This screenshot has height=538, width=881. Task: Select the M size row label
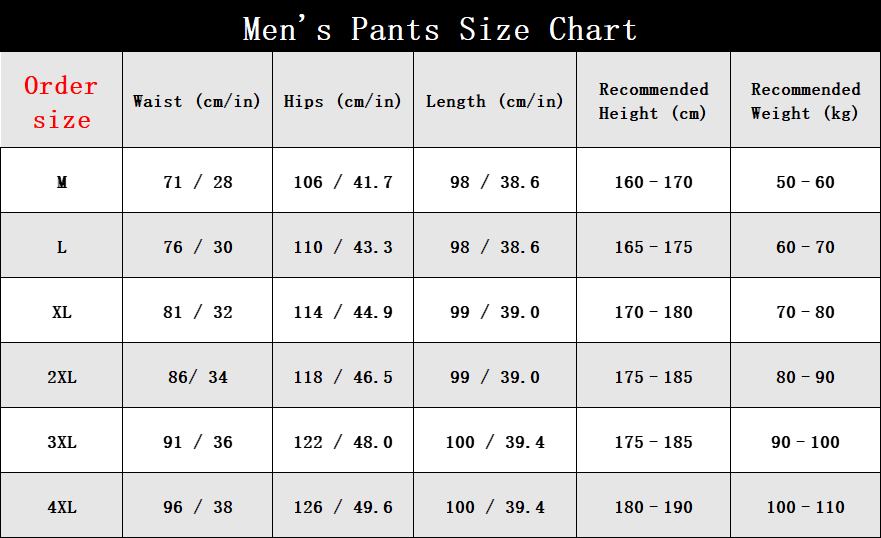tap(62, 182)
